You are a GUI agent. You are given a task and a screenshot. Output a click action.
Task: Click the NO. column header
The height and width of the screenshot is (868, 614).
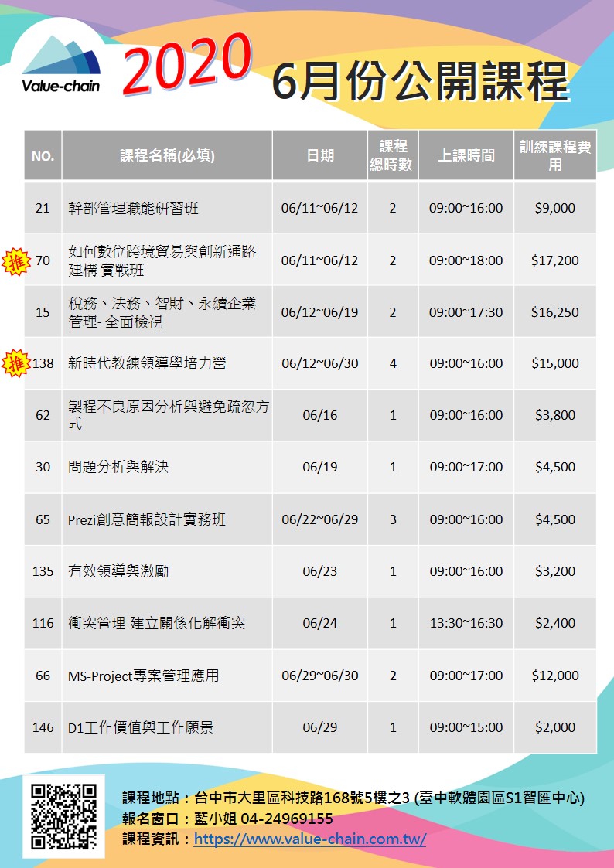tap(43, 156)
